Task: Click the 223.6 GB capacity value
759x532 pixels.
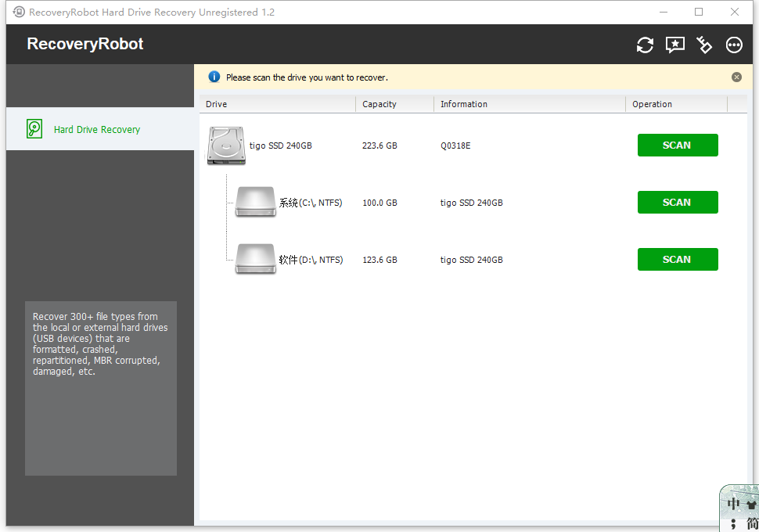Action: click(379, 146)
